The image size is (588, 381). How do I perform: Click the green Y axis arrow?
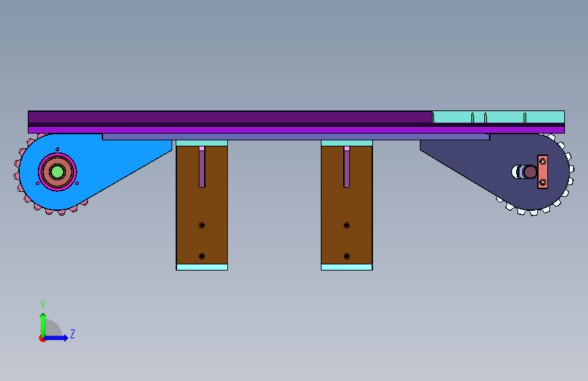[43, 324]
